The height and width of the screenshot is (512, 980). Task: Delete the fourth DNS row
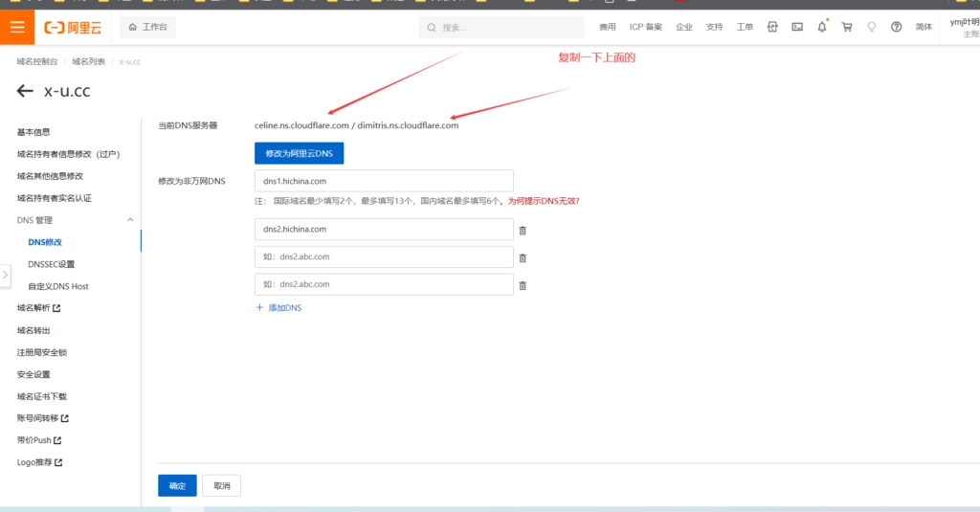523,285
